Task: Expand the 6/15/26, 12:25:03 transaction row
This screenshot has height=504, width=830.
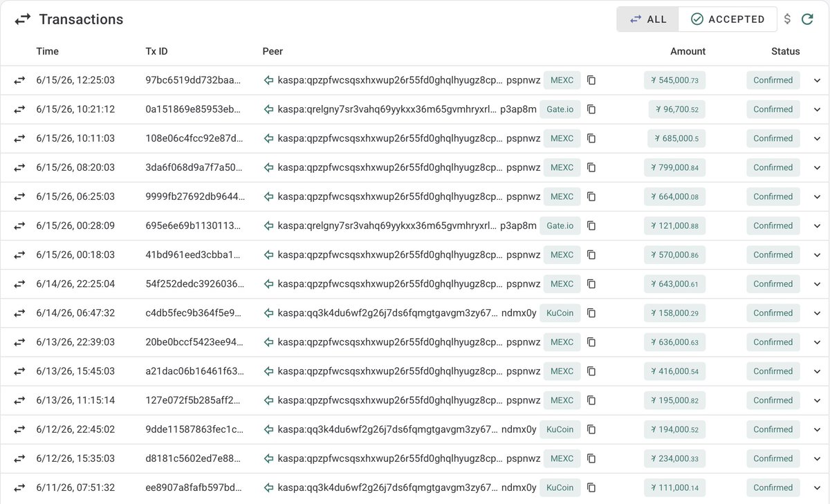Action: (817, 80)
